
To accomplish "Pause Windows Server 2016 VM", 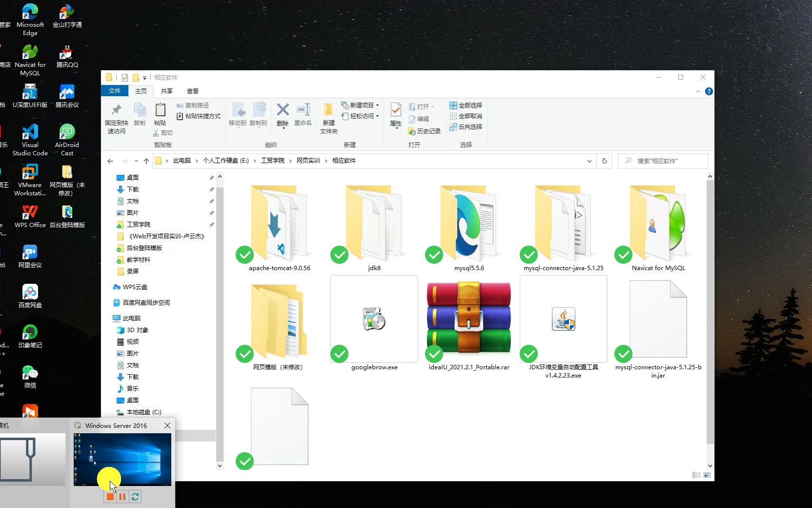I will (122, 497).
